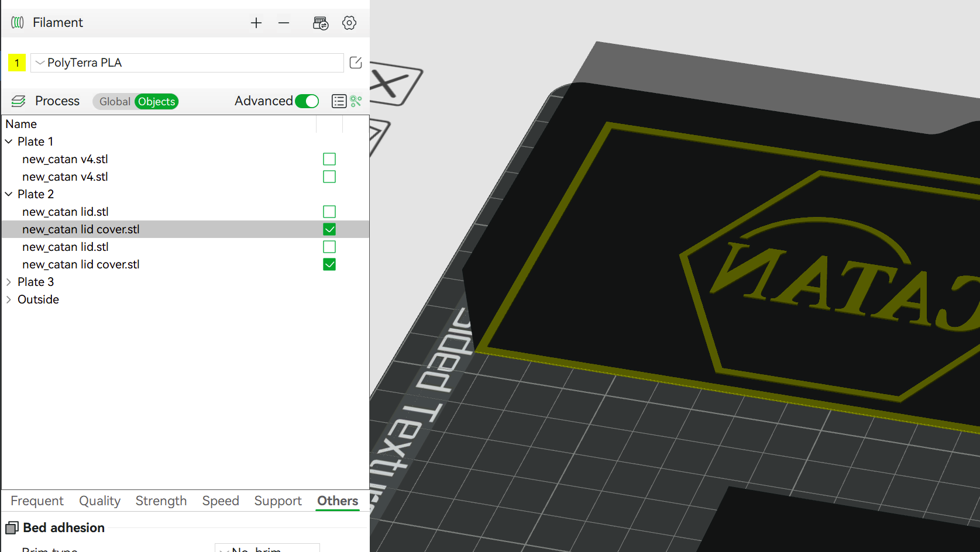Screen dimensions: 980x552
Task: Add a new filament with plus icon
Action: pos(256,23)
